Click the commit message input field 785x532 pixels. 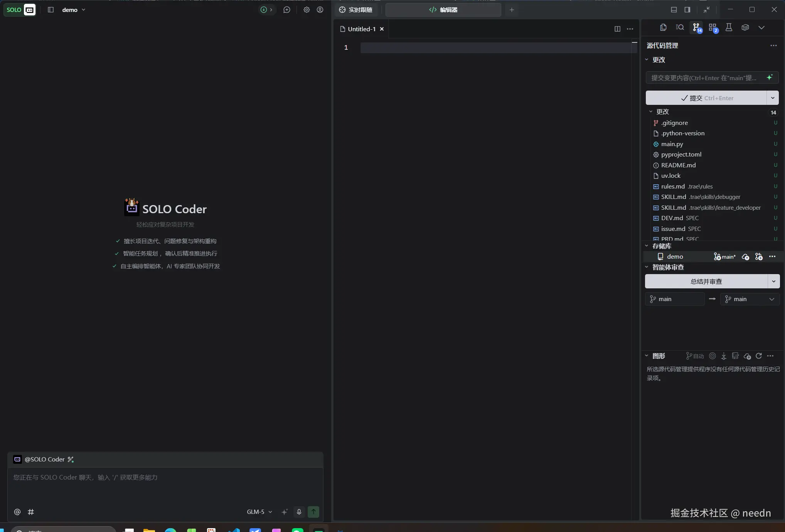(704, 77)
